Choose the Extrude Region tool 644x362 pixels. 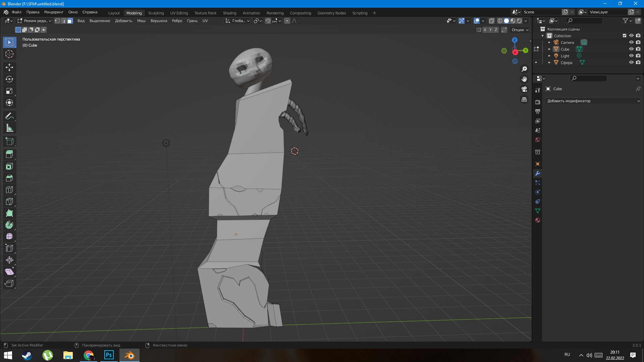click(x=9, y=154)
